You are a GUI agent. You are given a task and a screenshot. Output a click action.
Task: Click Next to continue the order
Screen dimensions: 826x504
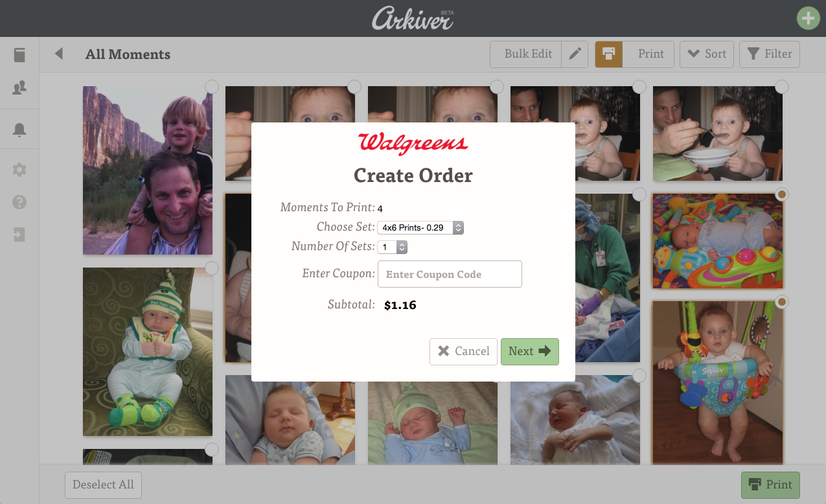coord(530,352)
